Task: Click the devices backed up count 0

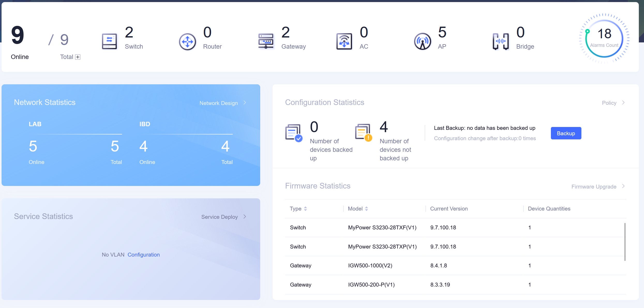Action: tap(314, 127)
